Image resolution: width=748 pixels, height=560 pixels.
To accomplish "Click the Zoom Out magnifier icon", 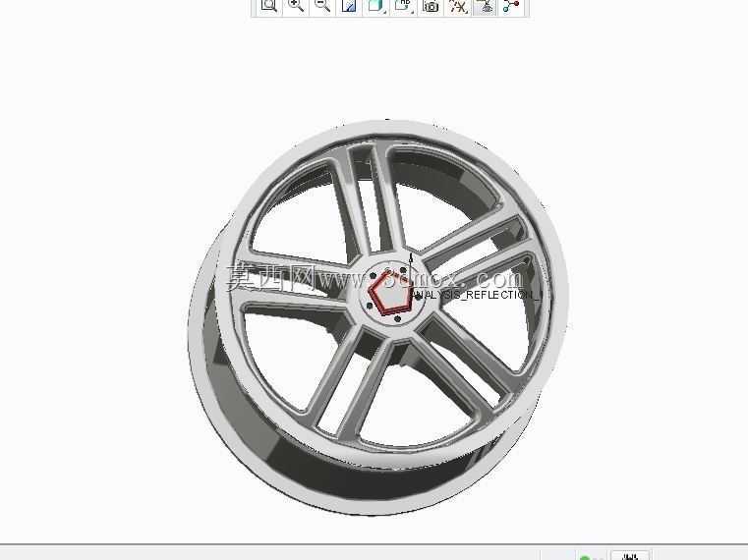I will click(x=322, y=6).
